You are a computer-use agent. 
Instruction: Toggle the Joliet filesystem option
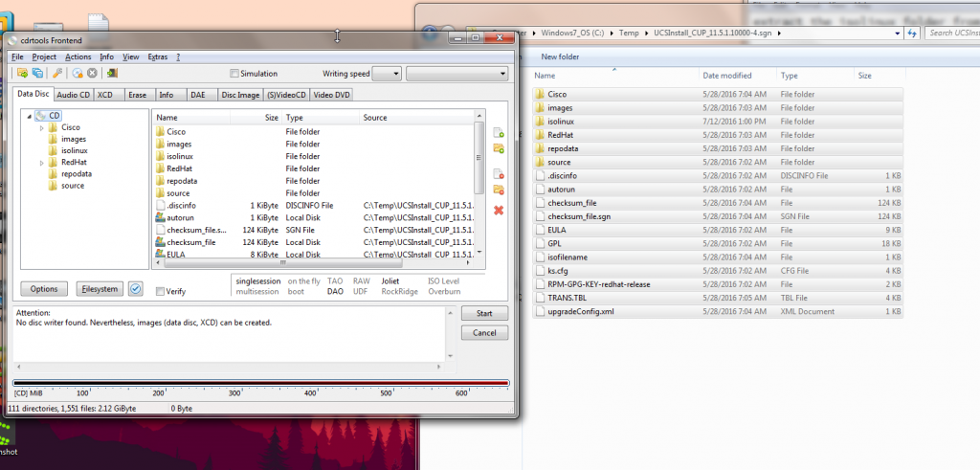390,281
